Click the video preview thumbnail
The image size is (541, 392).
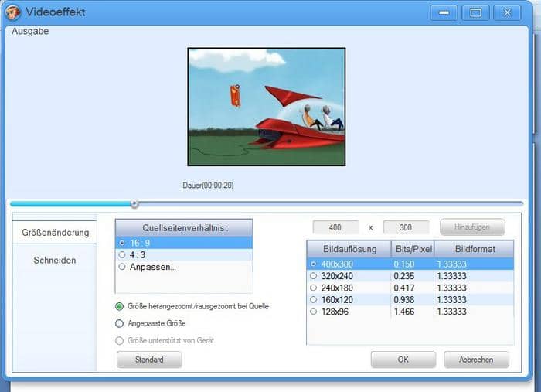coord(267,107)
